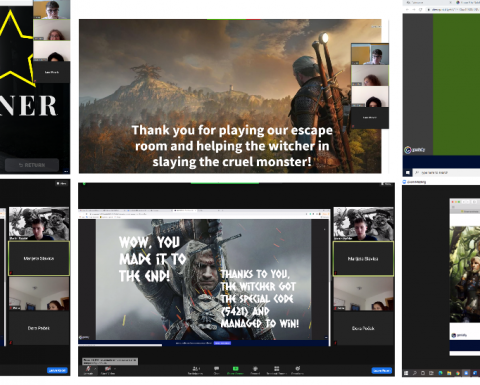Start video using the camera icon
The width and height of the screenshot is (480, 385).
click(108, 369)
